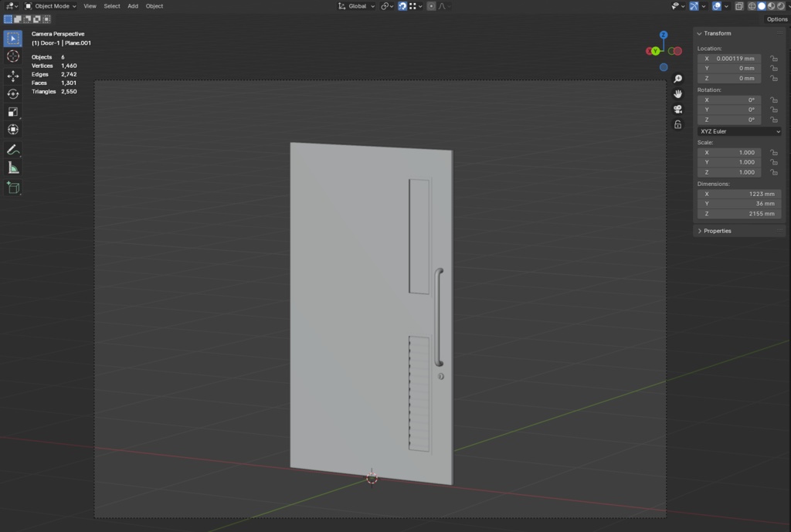
Task: Click the zoom magnifier viewport icon
Action: (678, 79)
